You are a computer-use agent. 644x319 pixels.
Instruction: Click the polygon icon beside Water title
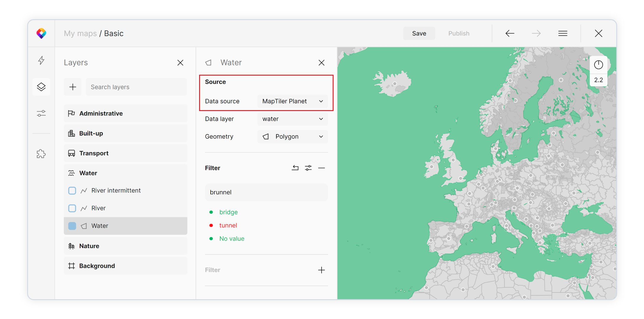(x=209, y=63)
